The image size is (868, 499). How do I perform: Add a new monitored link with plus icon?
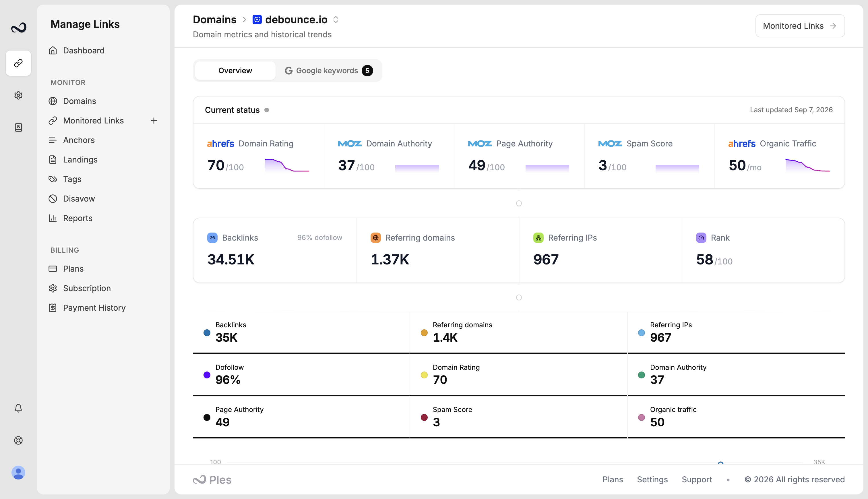point(154,121)
